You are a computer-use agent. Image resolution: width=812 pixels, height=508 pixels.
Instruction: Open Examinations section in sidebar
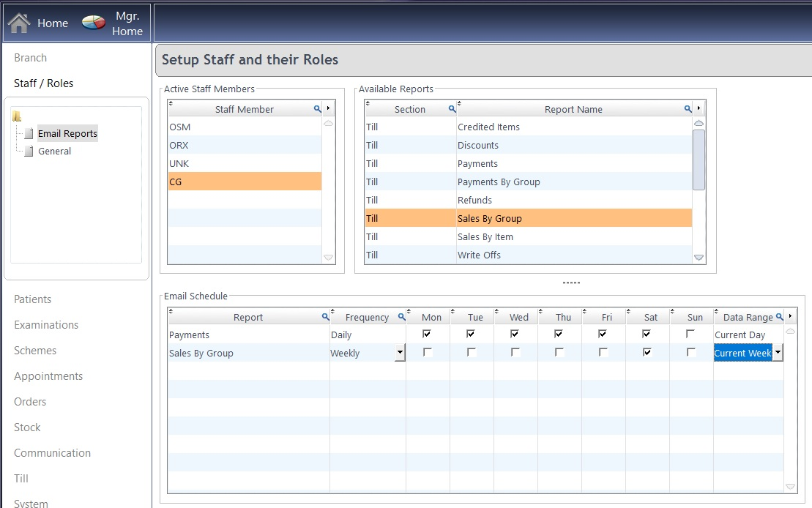[x=46, y=325]
